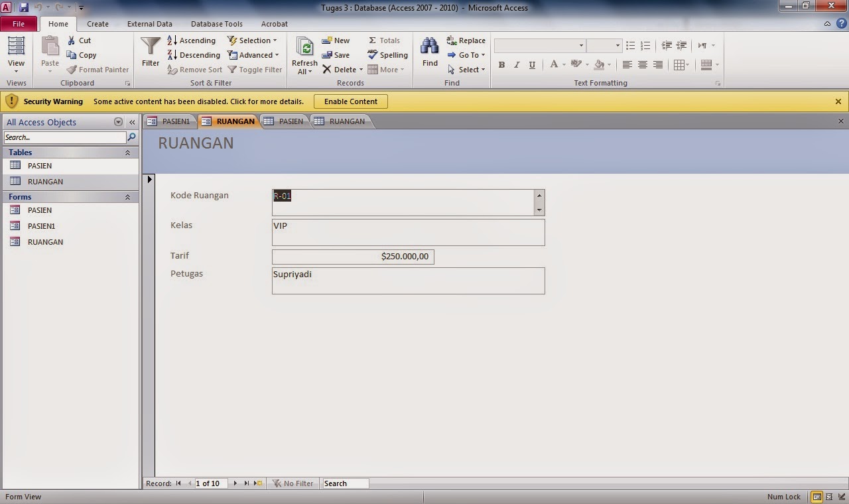Open Microsoft Access Help icon

tap(841, 24)
